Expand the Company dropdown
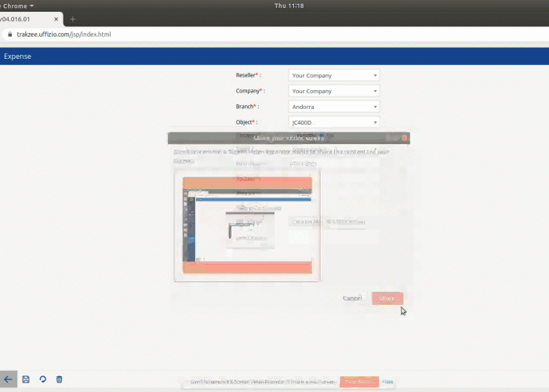The width and height of the screenshot is (549, 392). coord(333,91)
